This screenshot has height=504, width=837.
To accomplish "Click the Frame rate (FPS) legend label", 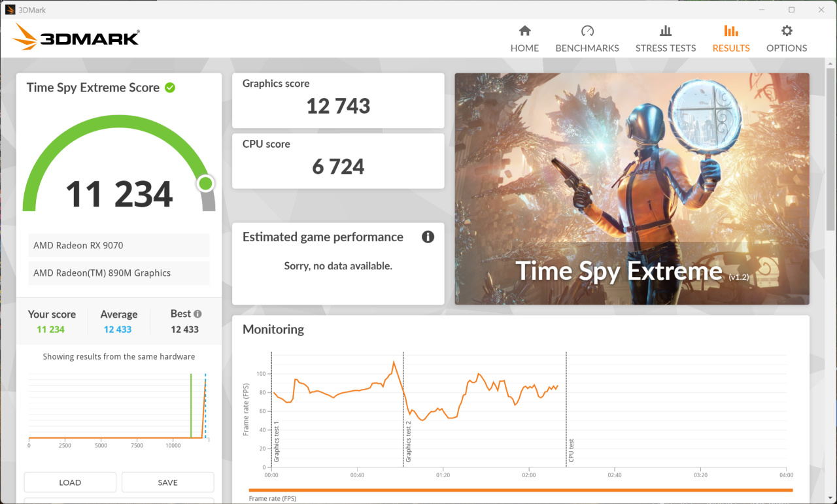I will (x=274, y=499).
